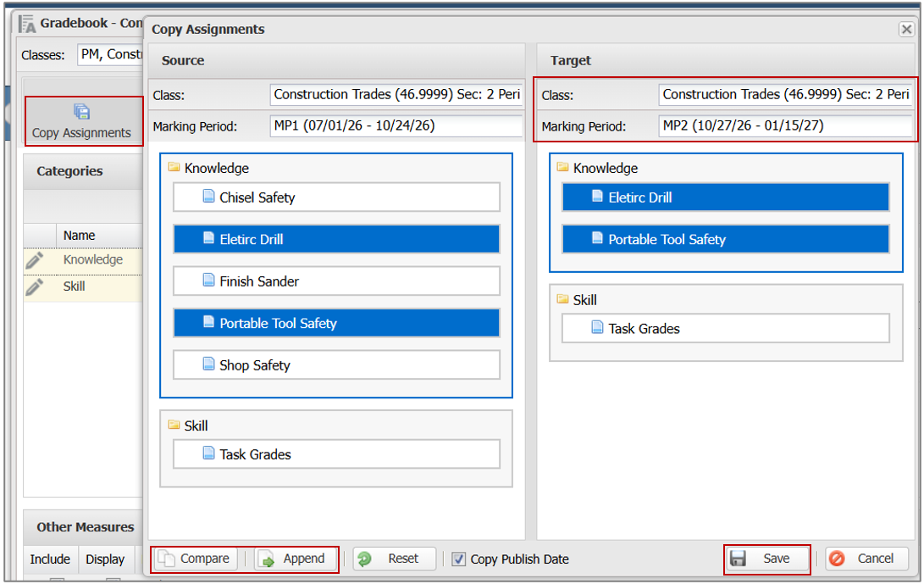Select Knowledge row in Categories grid

[x=83, y=260]
